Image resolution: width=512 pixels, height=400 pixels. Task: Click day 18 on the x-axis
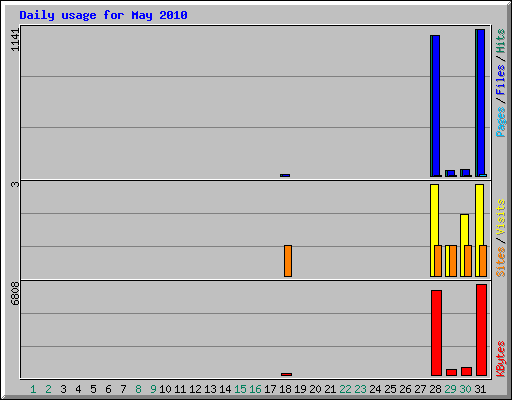285,389
